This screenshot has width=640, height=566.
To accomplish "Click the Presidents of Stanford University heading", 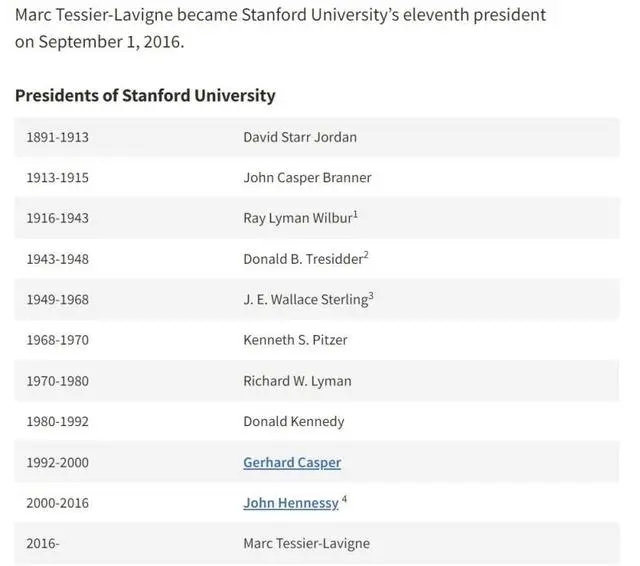I will pyautogui.click(x=145, y=95).
